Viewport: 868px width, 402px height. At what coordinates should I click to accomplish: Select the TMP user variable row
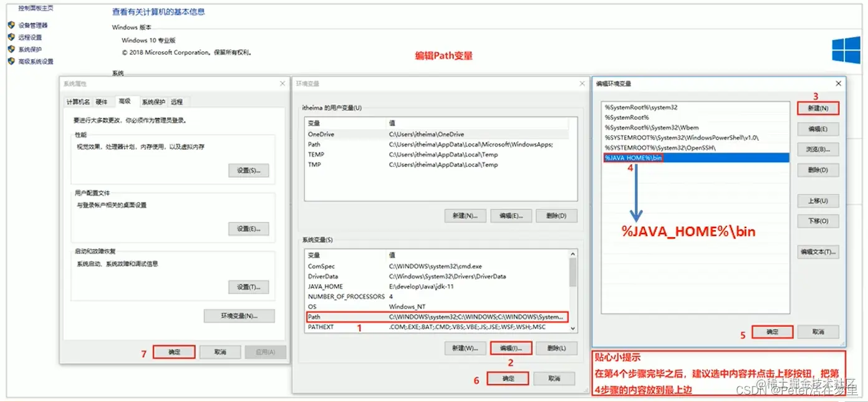pos(436,165)
